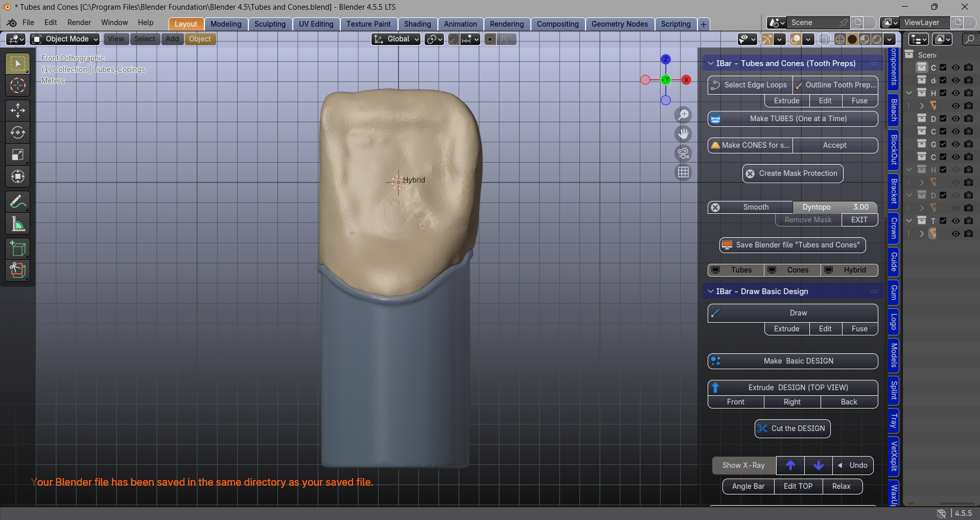Activate the Move tool
The width and height of the screenshot is (980, 520).
[18, 110]
